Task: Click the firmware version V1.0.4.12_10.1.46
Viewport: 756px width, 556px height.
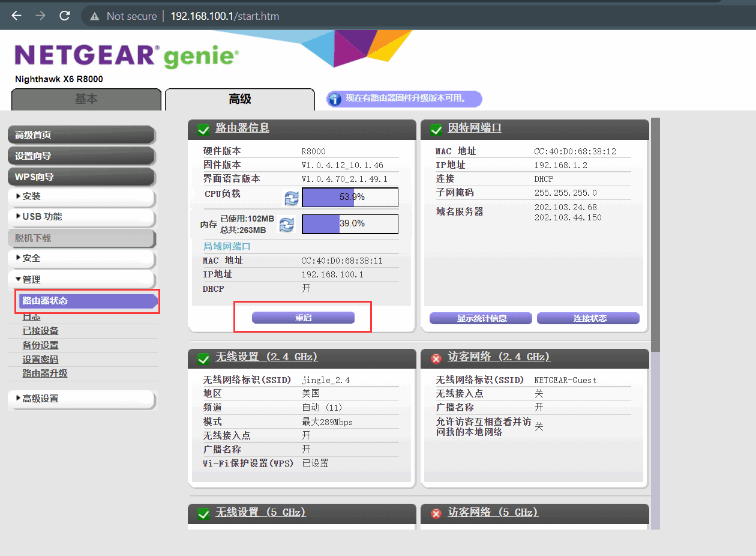Action: (342, 165)
